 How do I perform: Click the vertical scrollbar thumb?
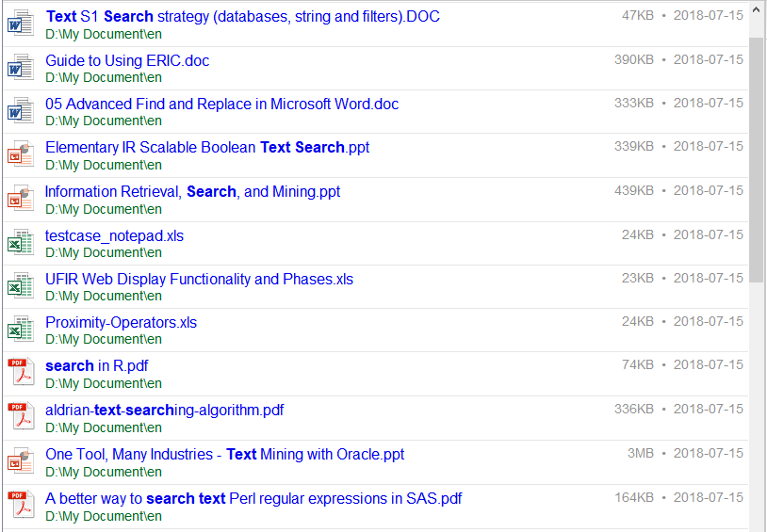click(757, 160)
